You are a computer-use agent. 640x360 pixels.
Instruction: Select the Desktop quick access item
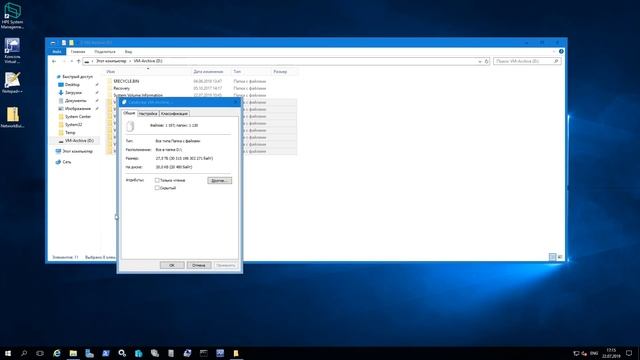tap(72, 84)
